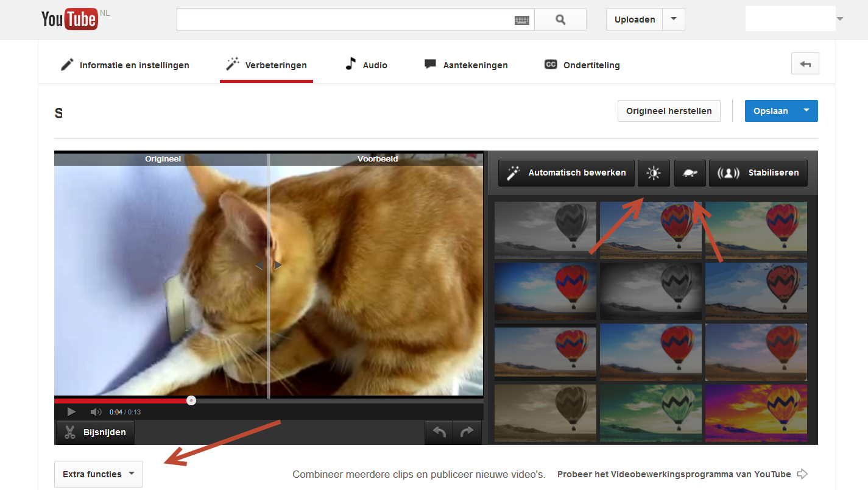Open the dropdown arrow on Opslaan button

point(806,111)
